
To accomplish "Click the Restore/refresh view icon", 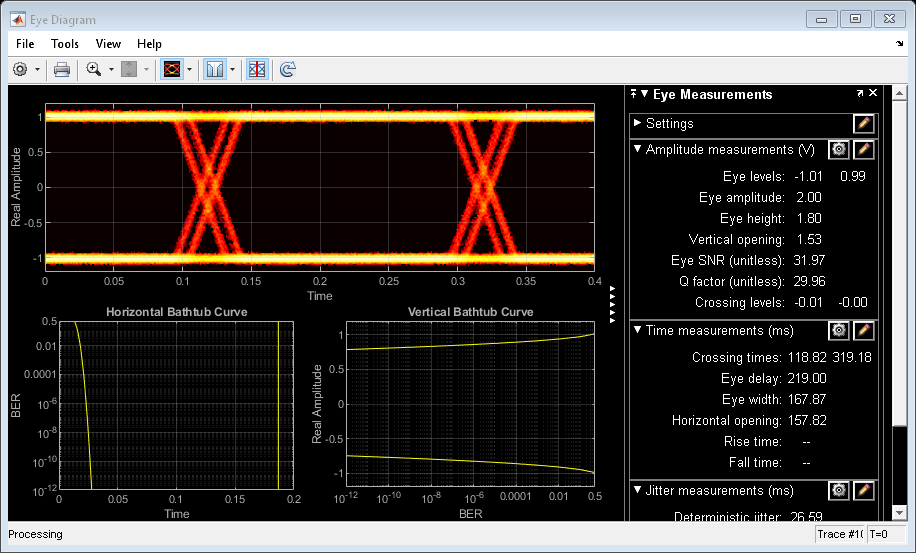I will click(x=287, y=69).
